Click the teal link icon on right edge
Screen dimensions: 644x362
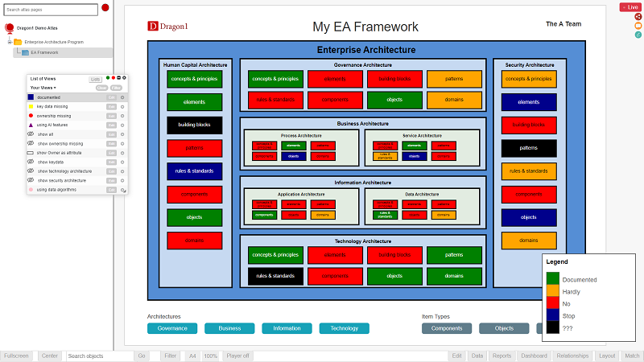638,35
